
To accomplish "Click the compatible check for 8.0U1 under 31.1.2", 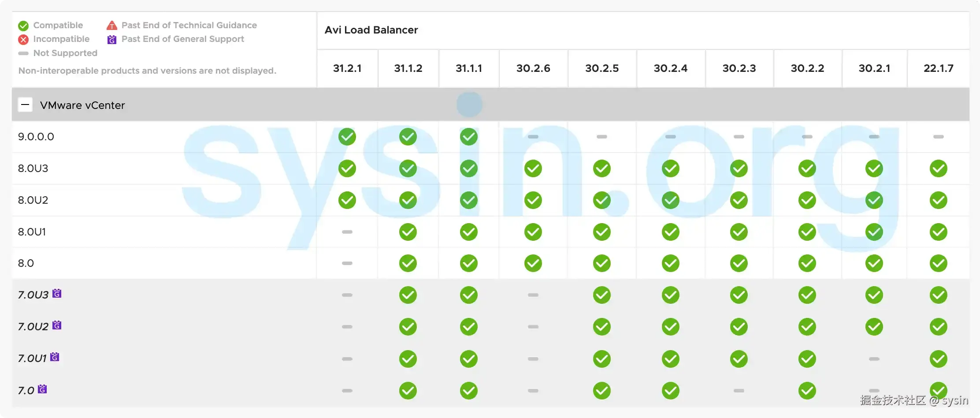I will click(x=408, y=232).
